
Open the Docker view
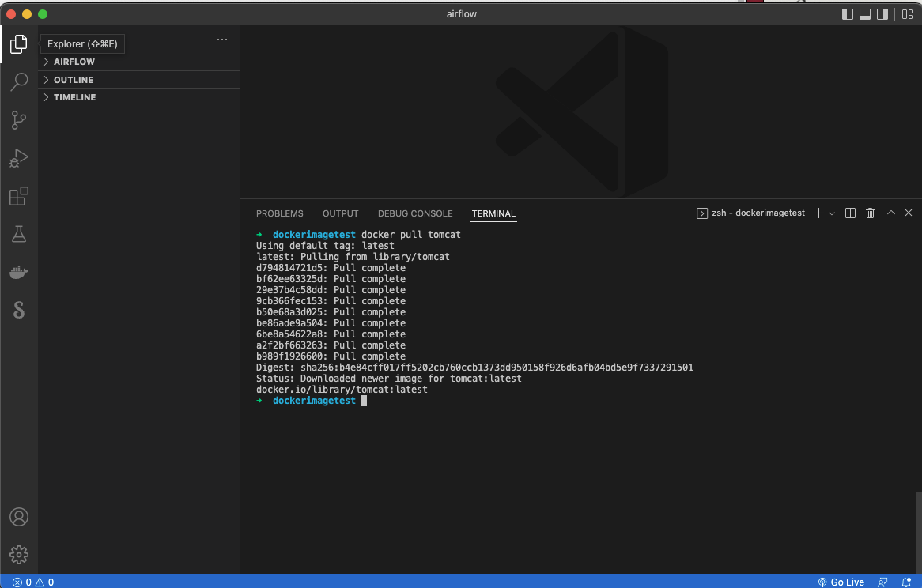(x=19, y=272)
